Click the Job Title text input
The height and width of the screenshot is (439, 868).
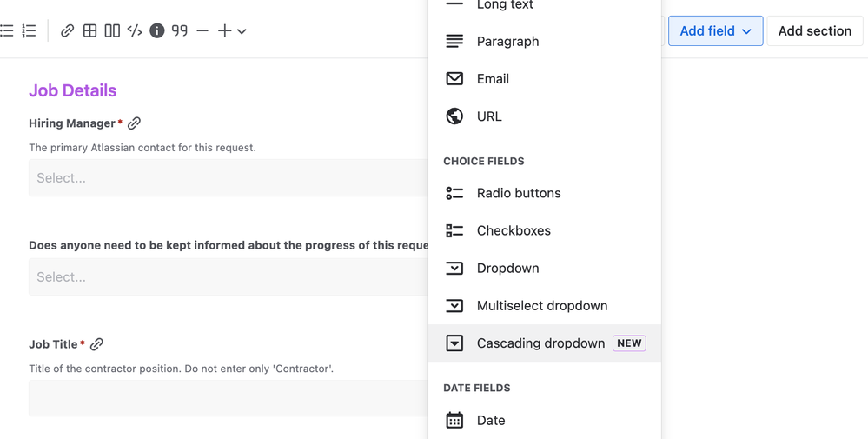point(228,399)
